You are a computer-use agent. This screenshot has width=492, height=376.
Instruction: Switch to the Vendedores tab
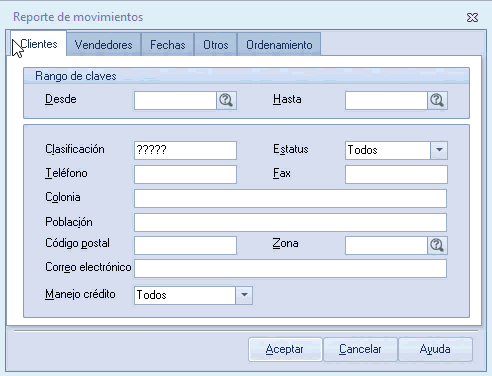pos(104,45)
